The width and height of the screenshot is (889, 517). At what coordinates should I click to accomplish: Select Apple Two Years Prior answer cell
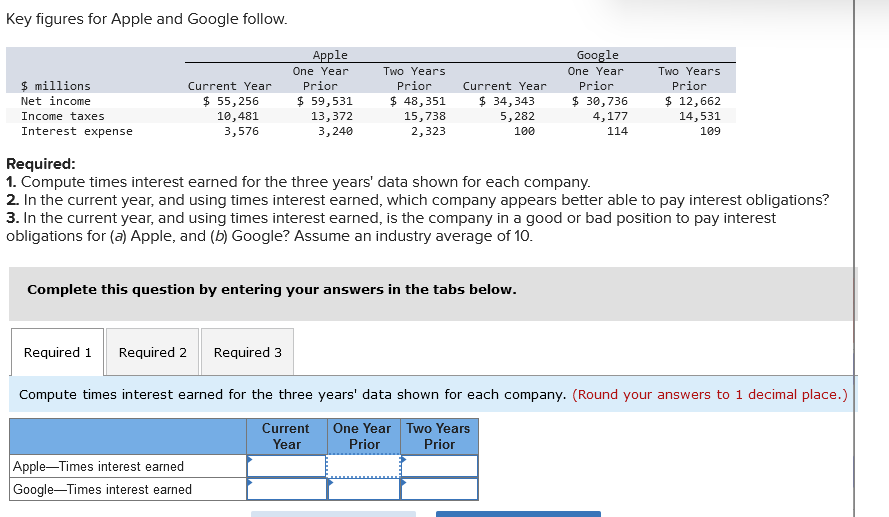[439, 466]
